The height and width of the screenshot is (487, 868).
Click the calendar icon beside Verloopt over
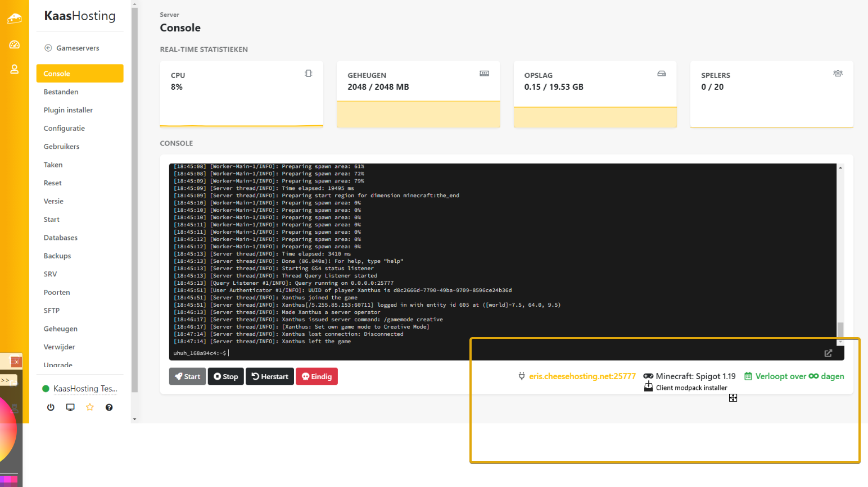coord(748,376)
